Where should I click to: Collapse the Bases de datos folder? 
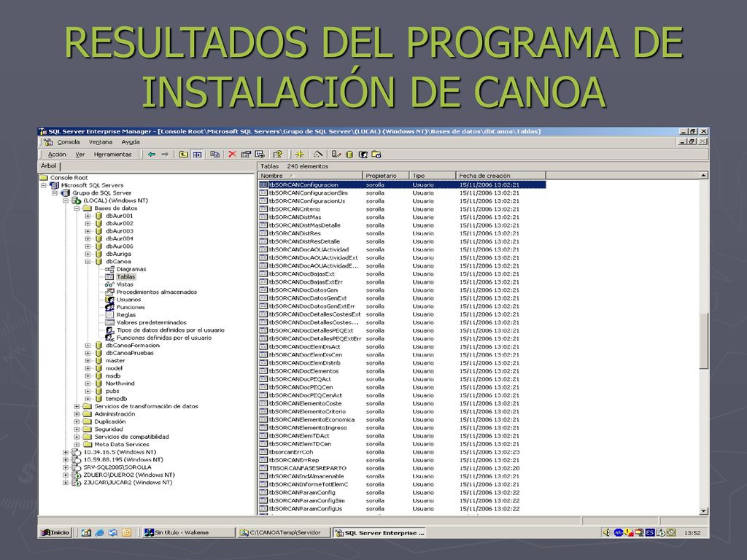click(77, 208)
